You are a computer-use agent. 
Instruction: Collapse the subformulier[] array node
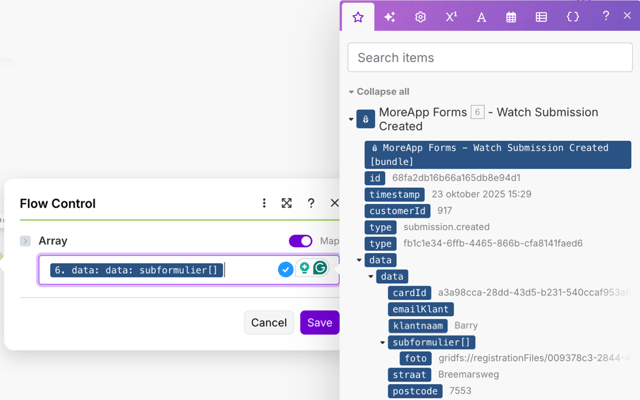(x=383, y=343)
